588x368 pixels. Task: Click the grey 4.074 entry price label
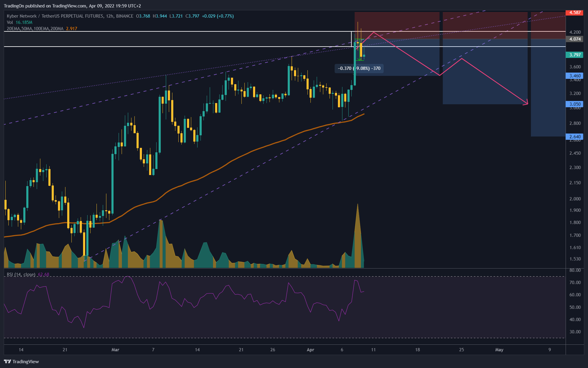click(575, 39)
